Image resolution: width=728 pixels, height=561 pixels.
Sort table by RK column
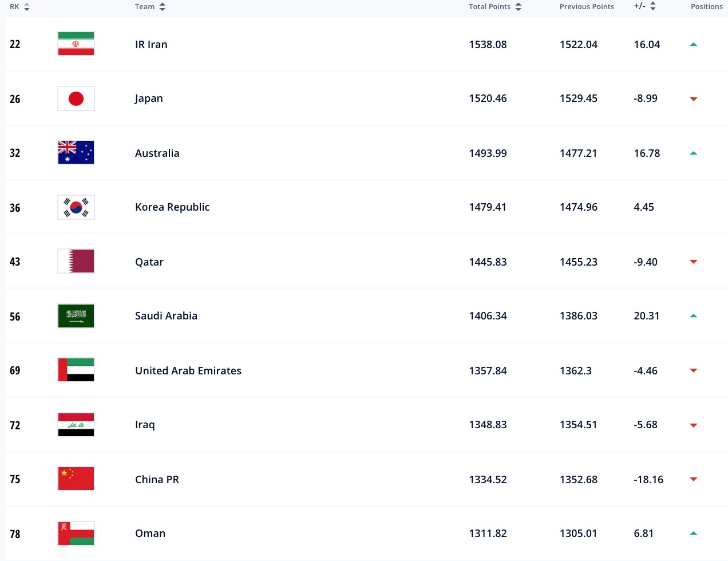[20, 7]
